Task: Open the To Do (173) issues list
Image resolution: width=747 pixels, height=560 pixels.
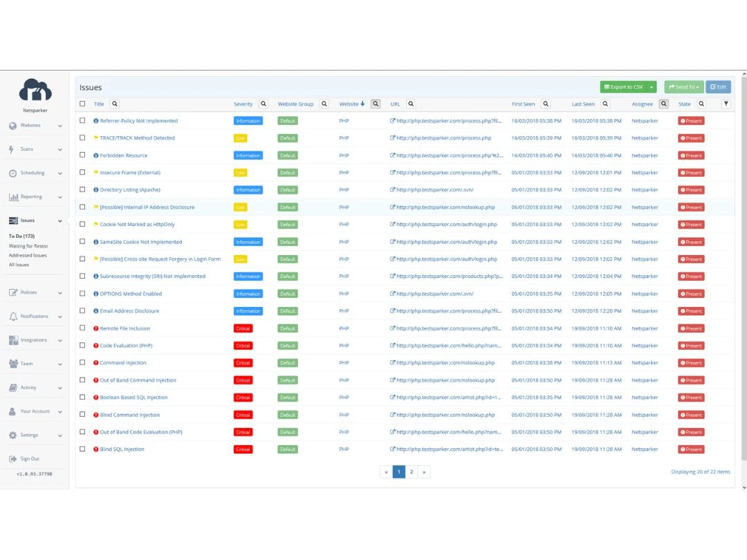Action: pos(21,236)
